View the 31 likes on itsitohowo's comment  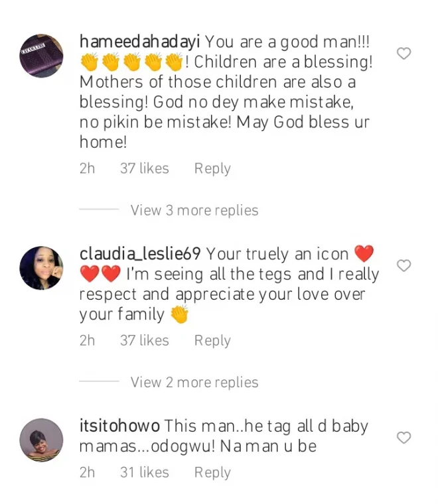(x=144, y=472)
